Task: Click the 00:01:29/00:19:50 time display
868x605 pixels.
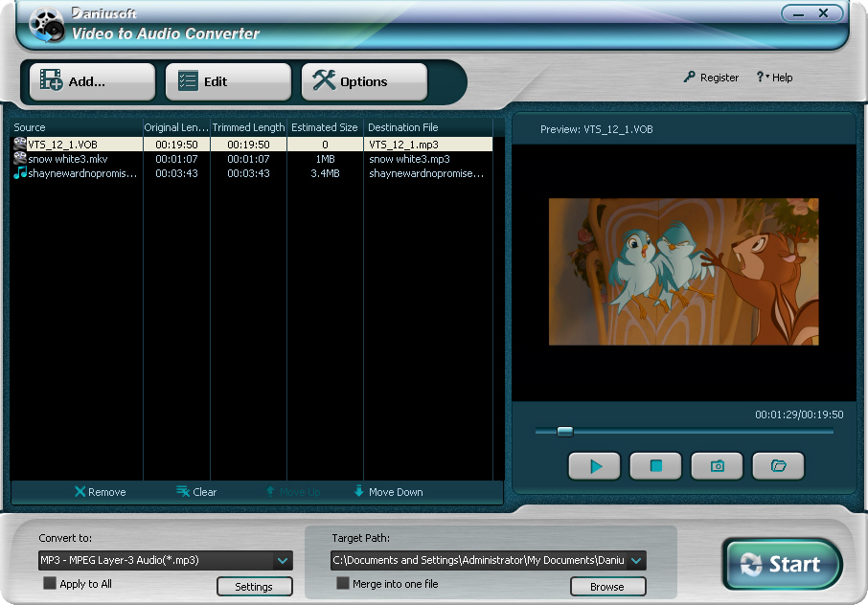Action: (799, 415)
